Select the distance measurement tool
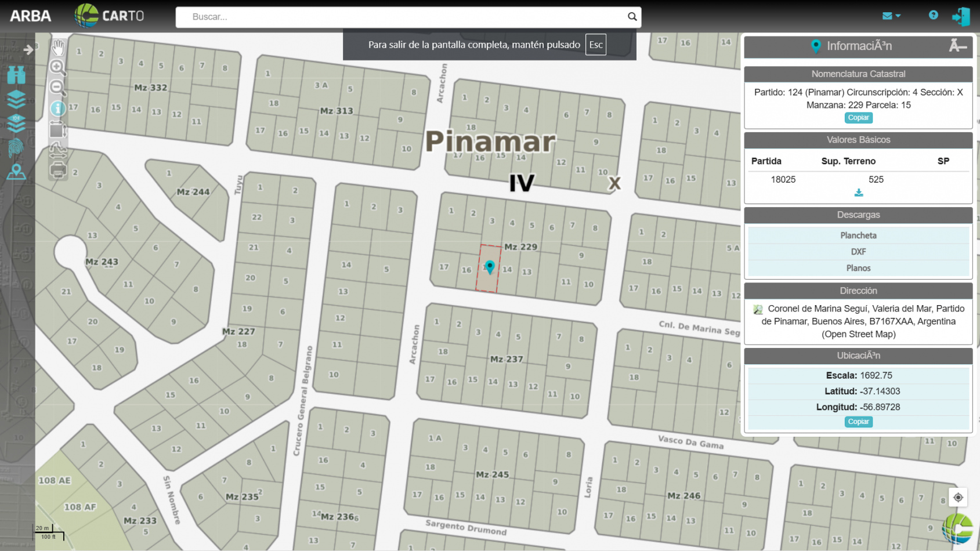 pyautogui.click(x=57, y=150)
